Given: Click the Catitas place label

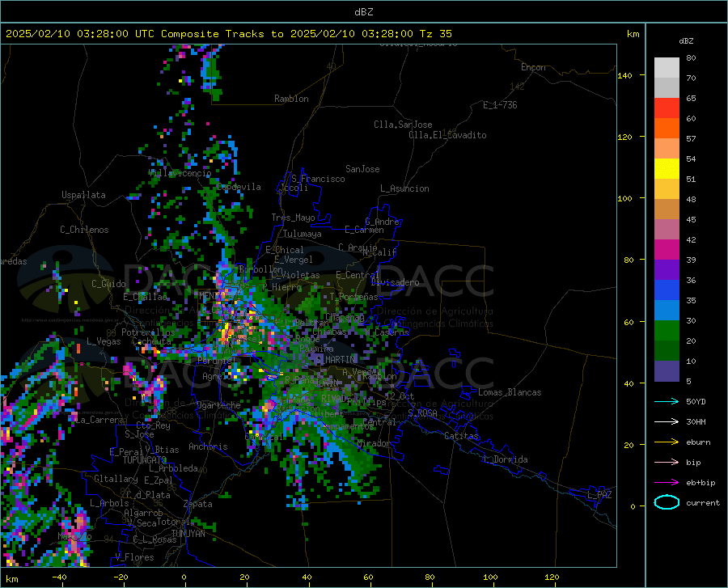Looking at the screenshot, I should [462, 436].
